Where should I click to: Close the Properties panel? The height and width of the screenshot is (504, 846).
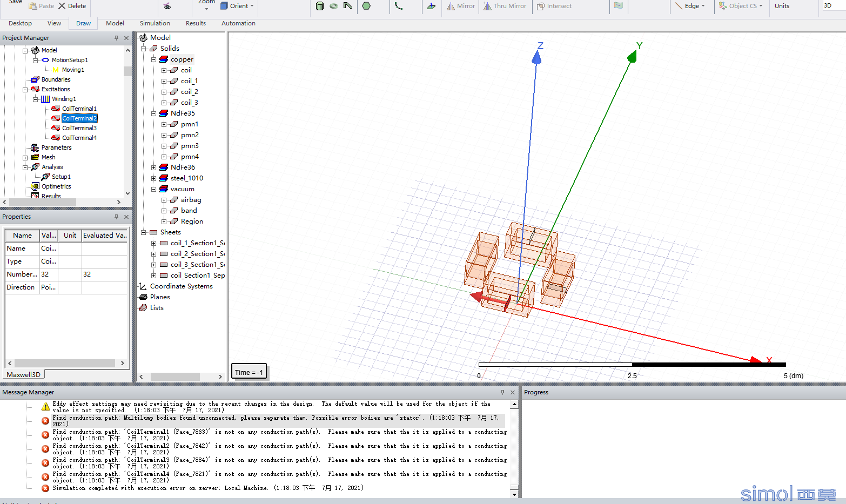[x=126, y=217]
